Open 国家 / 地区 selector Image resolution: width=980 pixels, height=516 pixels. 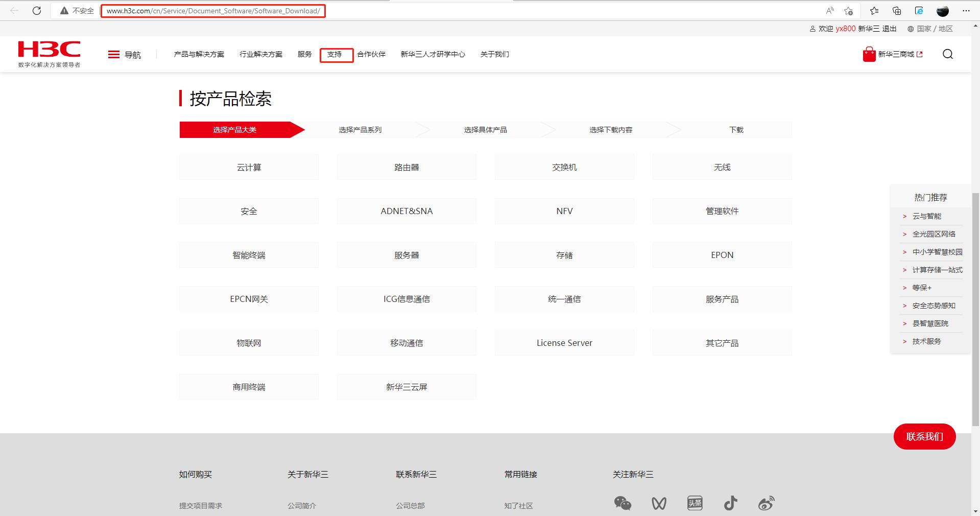pos(930,29)
